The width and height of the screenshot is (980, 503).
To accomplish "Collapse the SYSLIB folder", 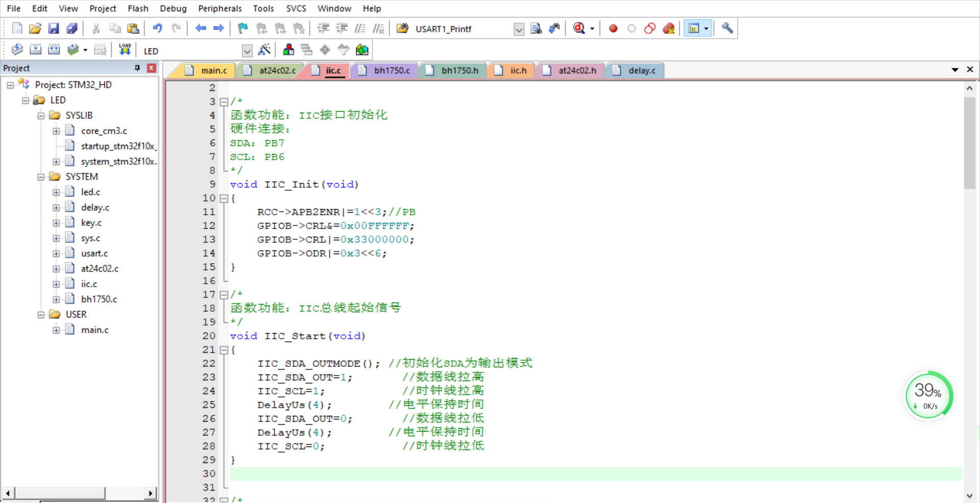I will [x=41, y=116].
